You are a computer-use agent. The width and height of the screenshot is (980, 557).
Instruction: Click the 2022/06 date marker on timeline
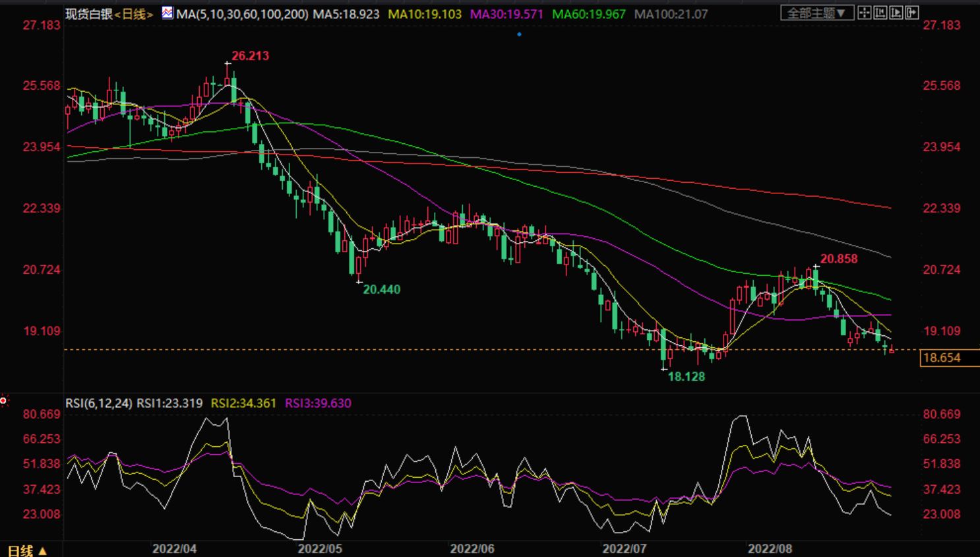472,548
